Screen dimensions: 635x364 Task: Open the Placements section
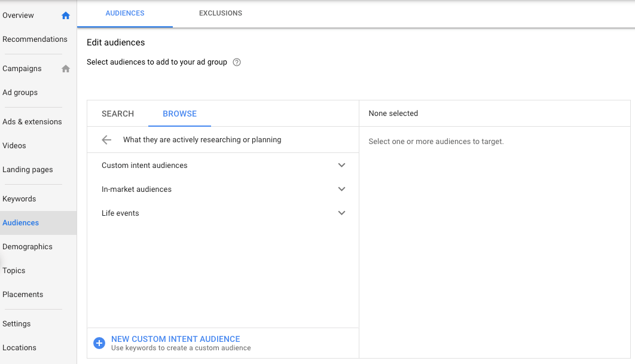[x=23, y=295]
